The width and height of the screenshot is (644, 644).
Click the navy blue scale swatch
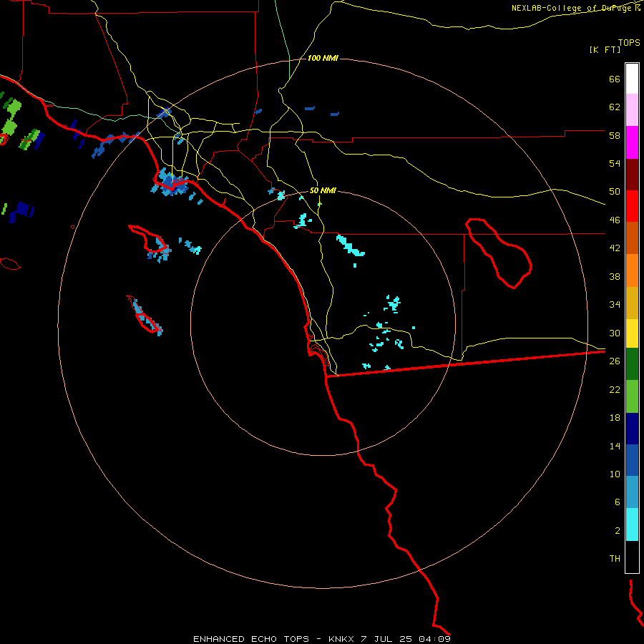(632, 429)
